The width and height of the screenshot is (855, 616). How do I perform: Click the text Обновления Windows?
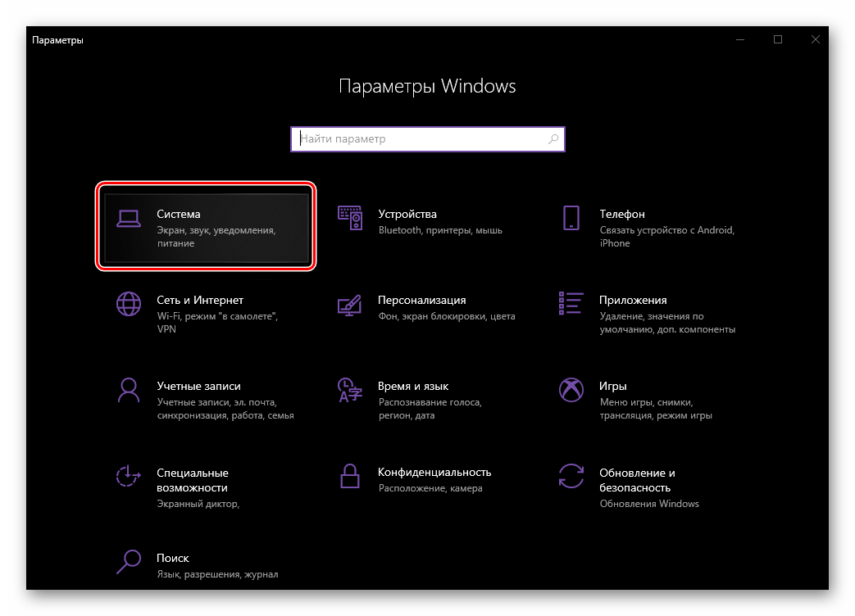tap(649, 504)
